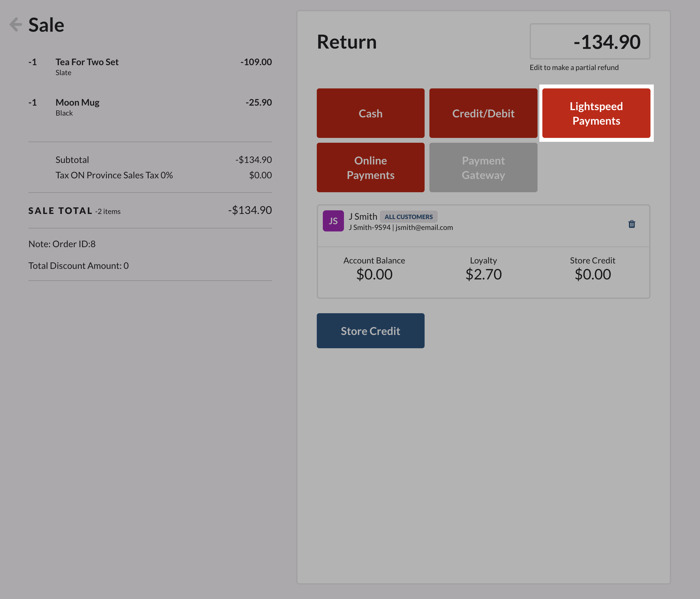The width and height of the screenshot is (700, 599).
Task: Select Cash as the refund method
Action: point(370,113)
